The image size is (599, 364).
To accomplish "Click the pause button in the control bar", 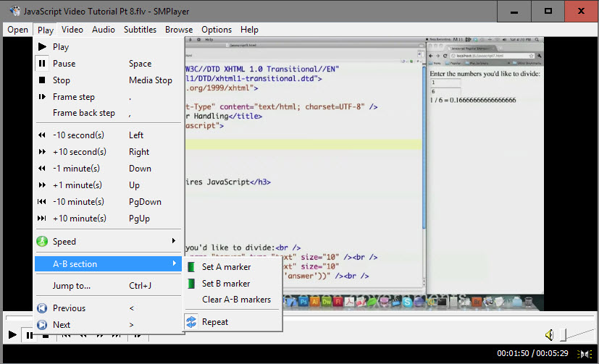I will (28, 335).
